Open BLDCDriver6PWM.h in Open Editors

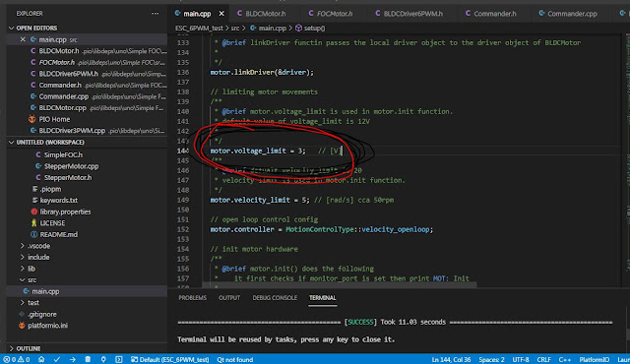pyautogui.click(x=98, y=74)
